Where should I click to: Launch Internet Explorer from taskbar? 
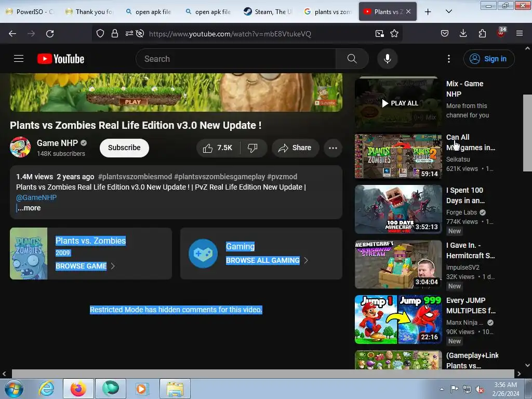click(x=46, y=389)
